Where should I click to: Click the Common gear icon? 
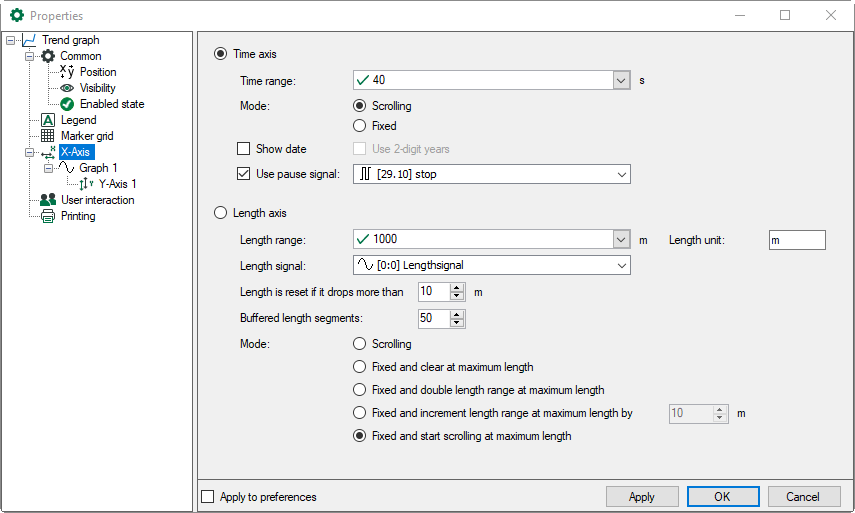[47, 56]
